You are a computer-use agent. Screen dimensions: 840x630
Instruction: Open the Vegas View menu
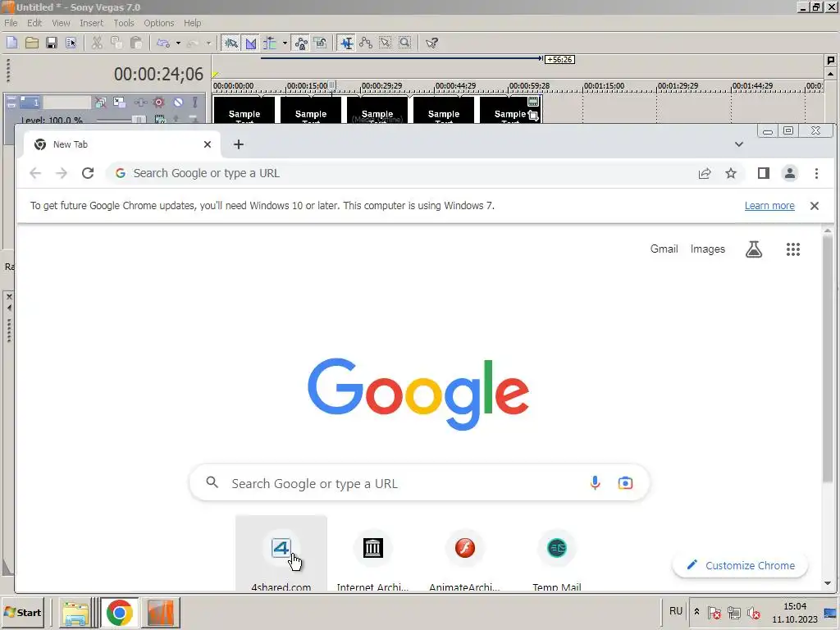61,23
